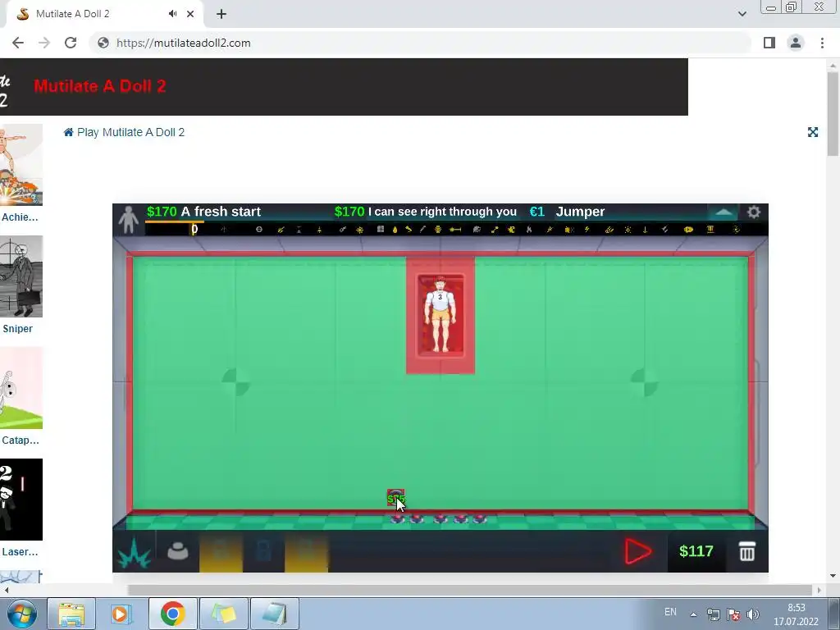This screenshot has width=840, height=630.
Task: Click the ragdoll character in spawn zone
Action: point(441,314)
